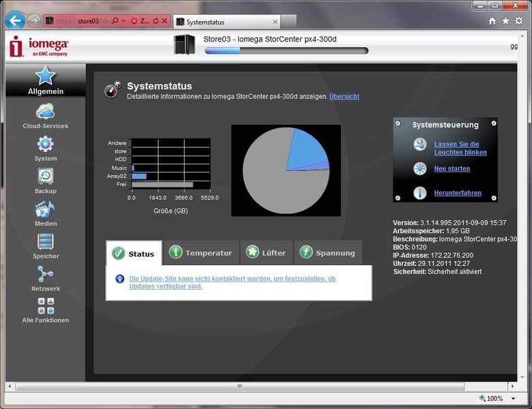532x409 pixels.
Task: Open Cloud-Services from the sidebar
Action: click(45, 117)
